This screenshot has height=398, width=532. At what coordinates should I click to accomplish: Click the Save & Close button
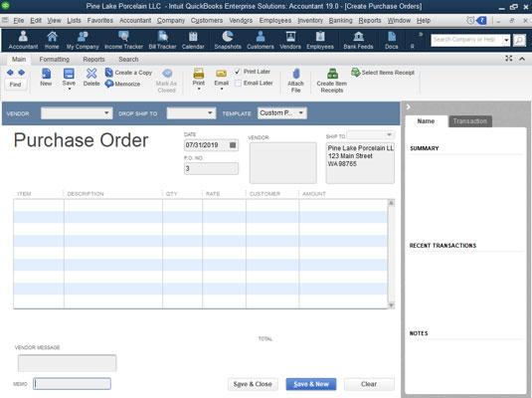pos(253,384)
